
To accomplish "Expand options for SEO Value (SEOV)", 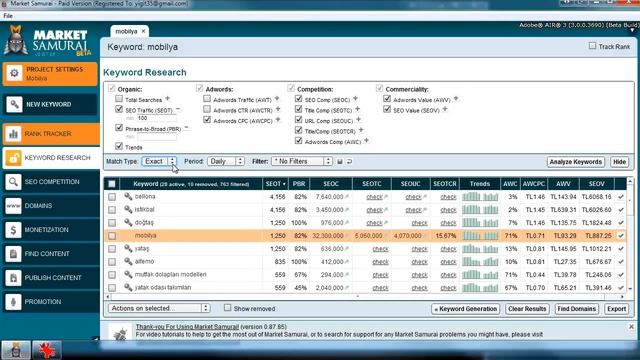I will click(x=445, y=109).
